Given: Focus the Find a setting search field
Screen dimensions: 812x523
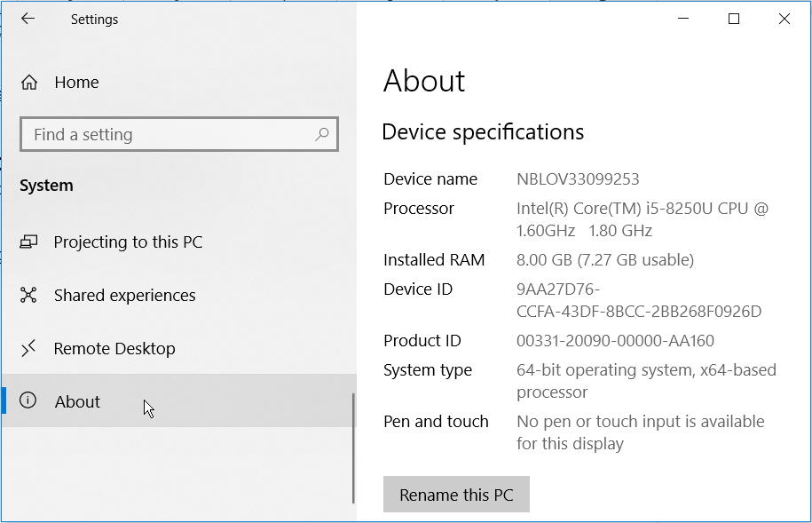Looking at the screenshot, I should [169, 135].
